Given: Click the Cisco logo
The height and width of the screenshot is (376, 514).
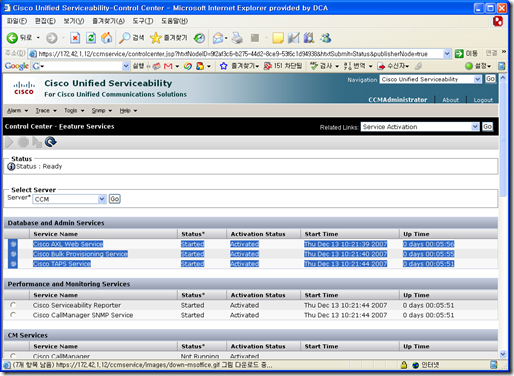Looking at the screenshot, I should (24, 88).
